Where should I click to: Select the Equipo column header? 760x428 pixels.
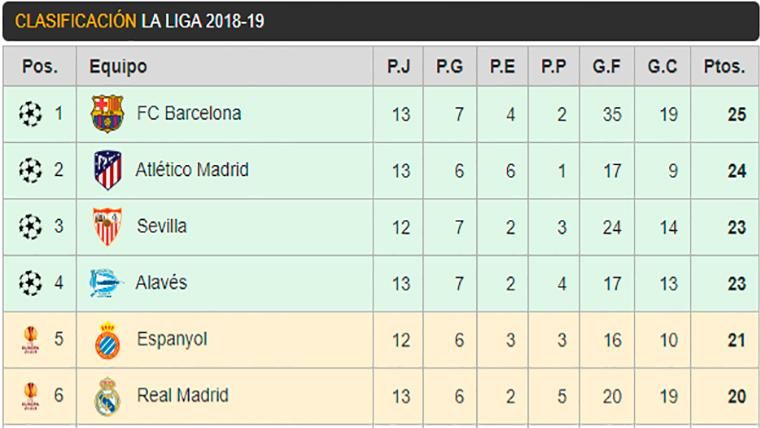tap(118, 67)
